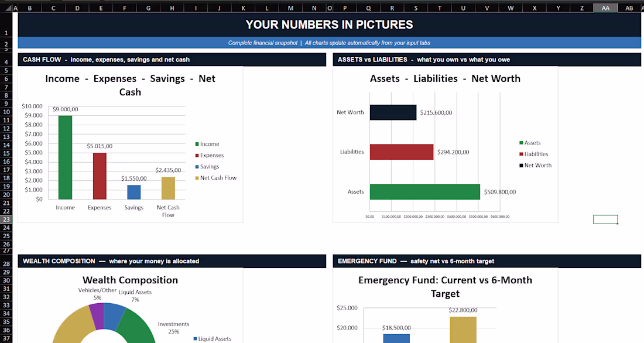
Task: Click the gold Net Cash Flow column bar
Action: click(x=168, y=188)
